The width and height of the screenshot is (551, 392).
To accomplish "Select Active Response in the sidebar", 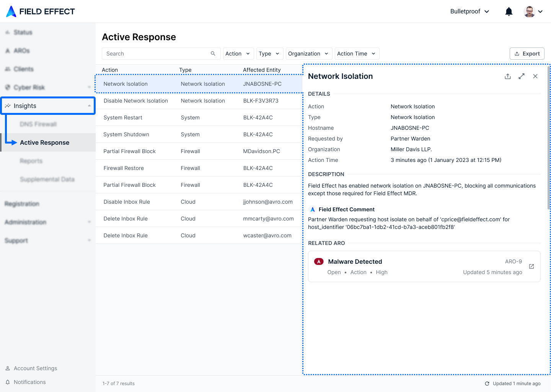I will [x=48, y=142].
